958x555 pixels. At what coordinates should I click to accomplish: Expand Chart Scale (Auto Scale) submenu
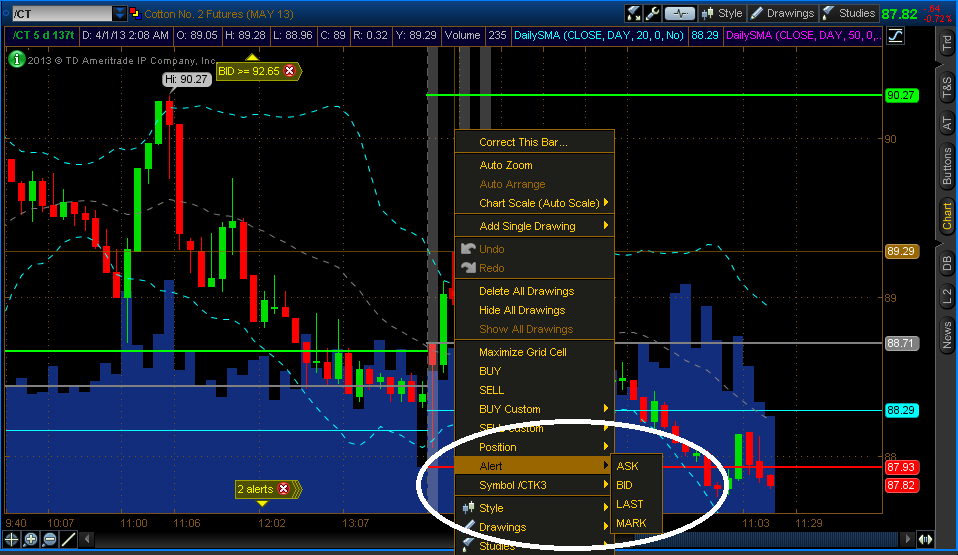point(535,203)
